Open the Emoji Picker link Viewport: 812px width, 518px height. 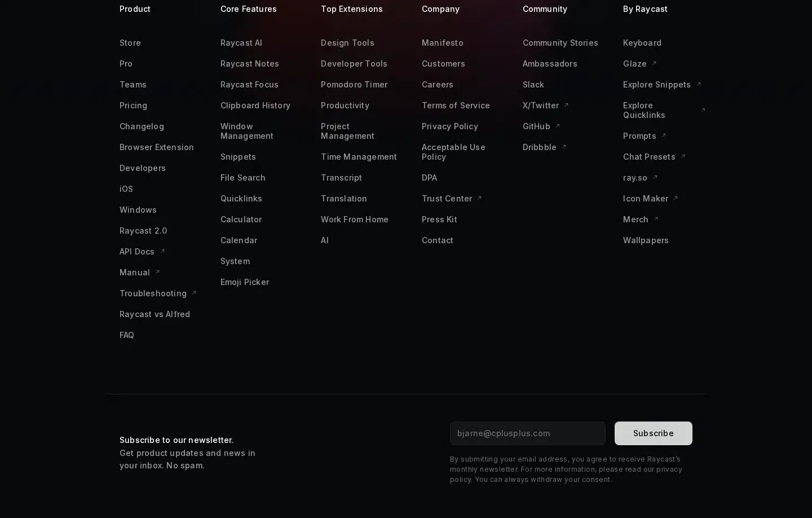point(245,282)
